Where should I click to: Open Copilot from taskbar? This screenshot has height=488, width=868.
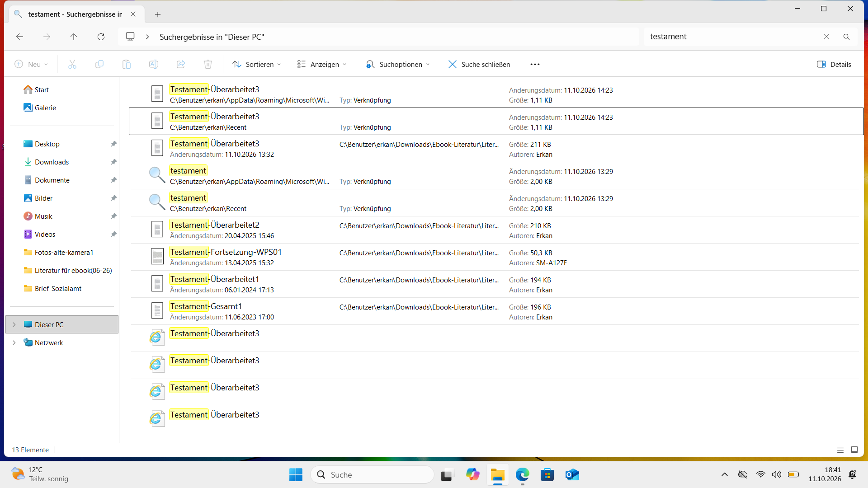472,474
